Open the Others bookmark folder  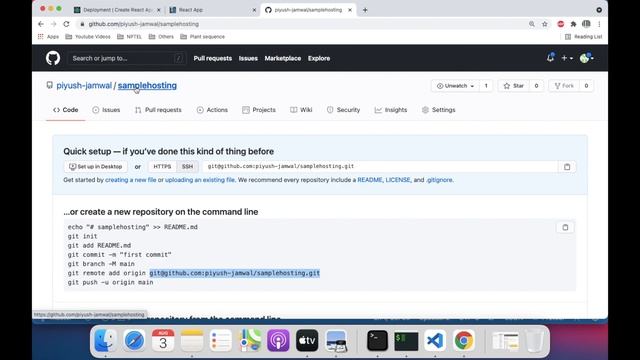[x=161, y=37]
